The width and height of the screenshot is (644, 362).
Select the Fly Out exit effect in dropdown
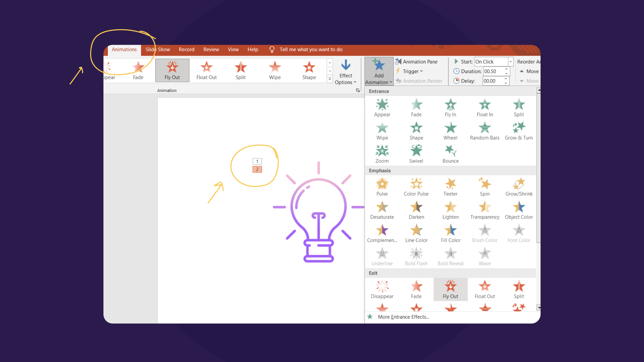click(450, 290)
